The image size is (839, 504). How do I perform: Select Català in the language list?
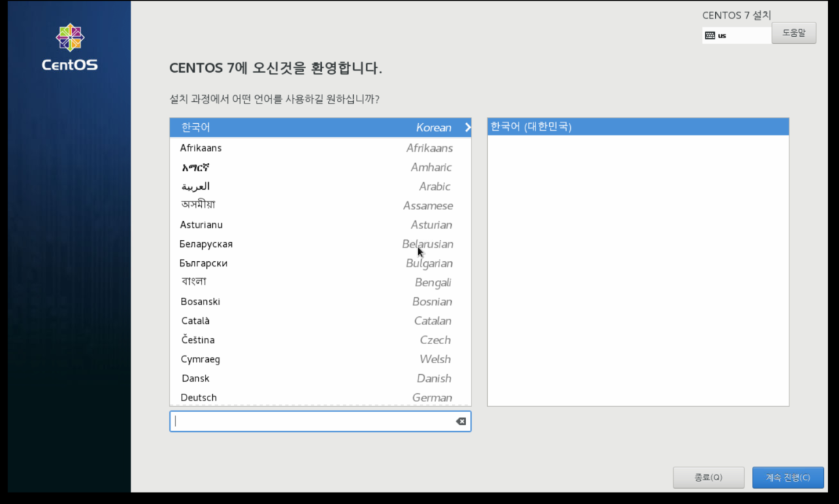click(320, 320)
